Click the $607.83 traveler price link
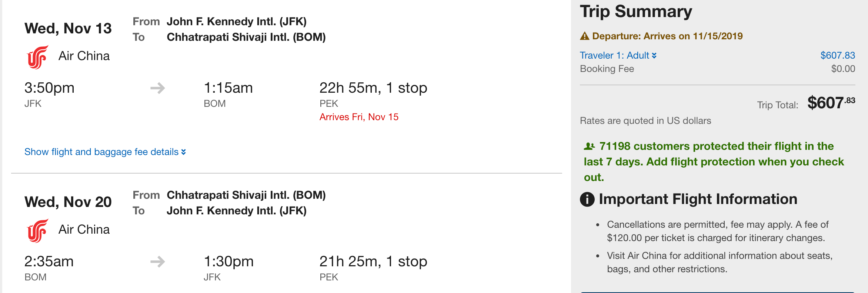 (838, 56)
